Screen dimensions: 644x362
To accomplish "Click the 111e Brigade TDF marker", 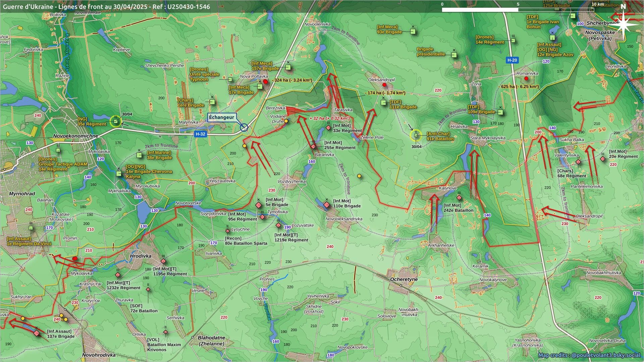I will [383, 103].
